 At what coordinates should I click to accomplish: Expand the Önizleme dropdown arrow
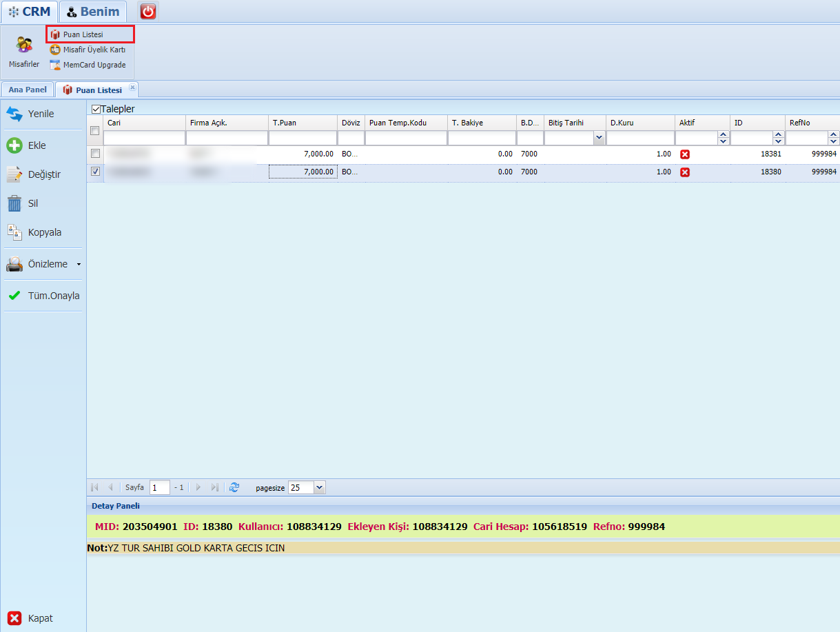click(x=79, y=265)
